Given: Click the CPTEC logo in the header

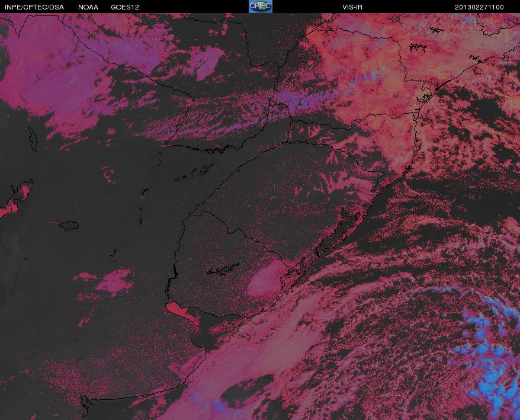Looking at the screenshot, I should 261,7.
